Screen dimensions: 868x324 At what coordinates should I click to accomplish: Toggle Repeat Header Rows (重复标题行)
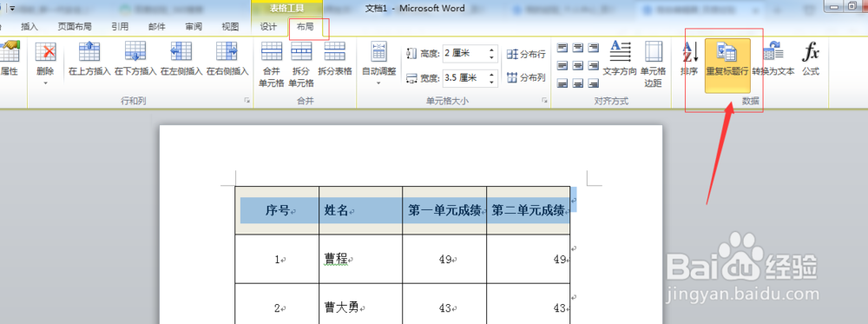pos(727,65)
